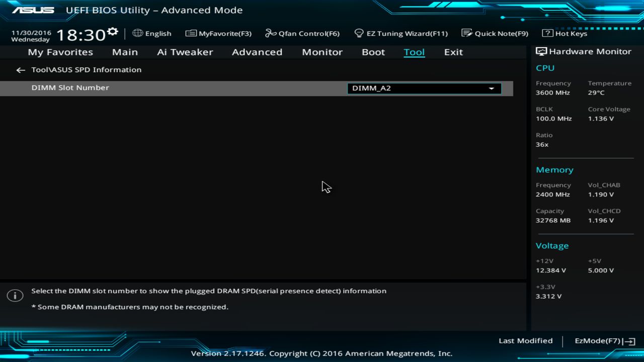Click the info icon near the description text
This screenshot has height=362, width=644.
point(15,295)
